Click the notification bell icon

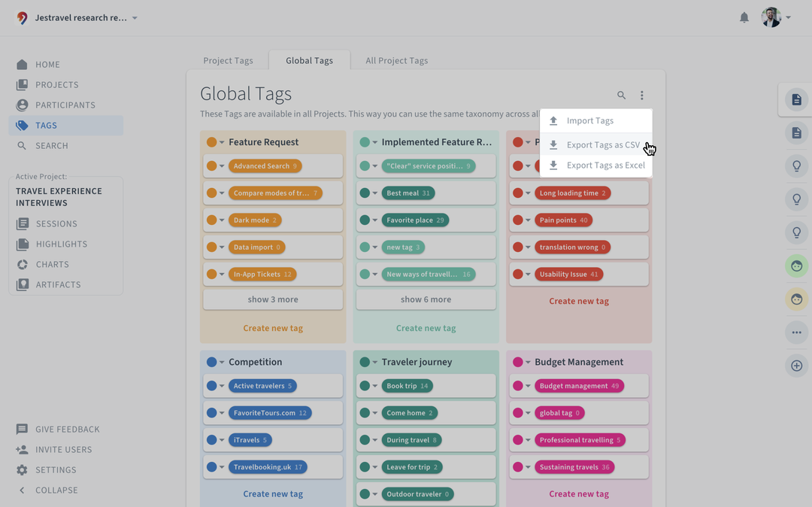(744, 18)
